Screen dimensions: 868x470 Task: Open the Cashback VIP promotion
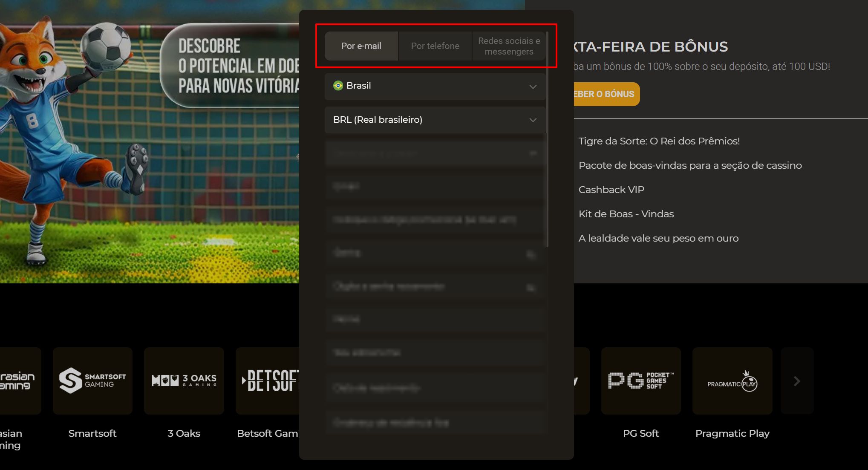tap(611, 190)
